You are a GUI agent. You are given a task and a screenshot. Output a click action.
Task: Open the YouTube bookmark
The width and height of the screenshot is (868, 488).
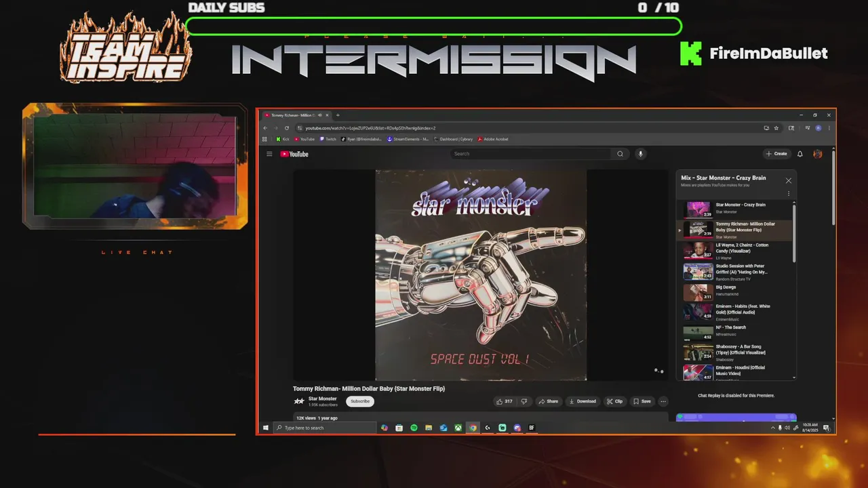coord(304,139)
